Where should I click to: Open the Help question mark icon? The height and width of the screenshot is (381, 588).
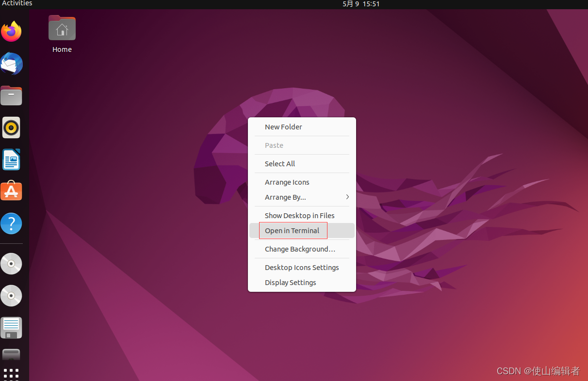[11, 223]
